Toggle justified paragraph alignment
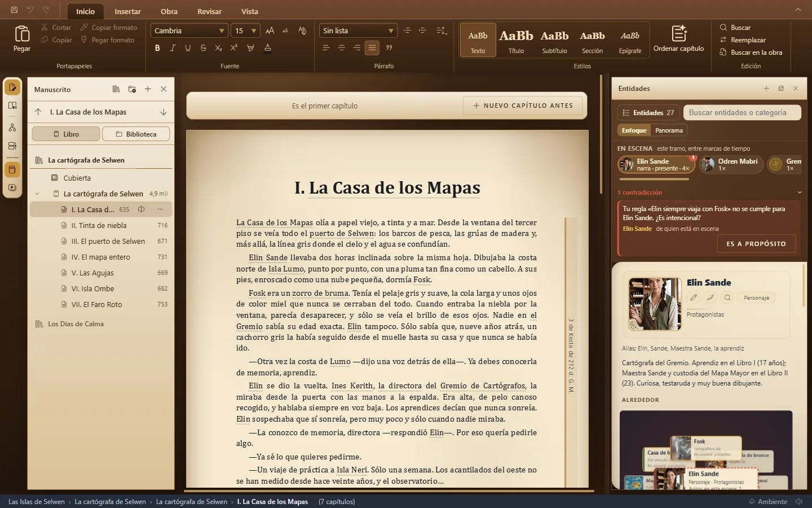Viewport: 812px width, 508px height. 372,48
